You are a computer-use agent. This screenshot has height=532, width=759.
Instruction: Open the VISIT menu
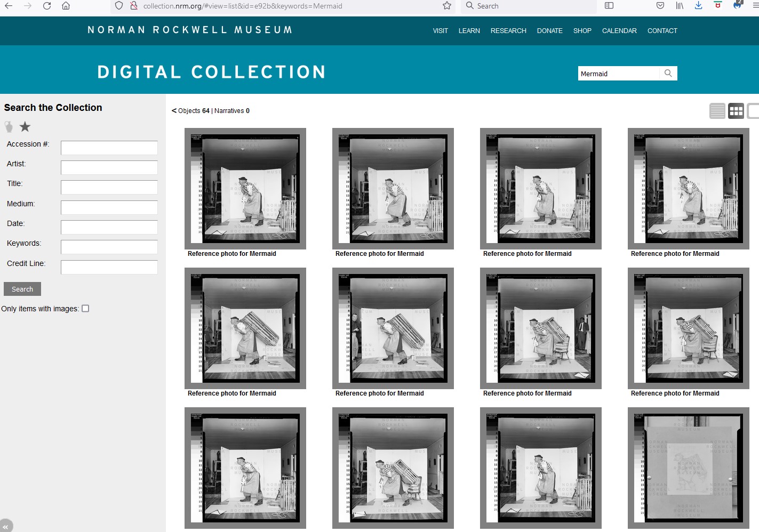(441, 31)
